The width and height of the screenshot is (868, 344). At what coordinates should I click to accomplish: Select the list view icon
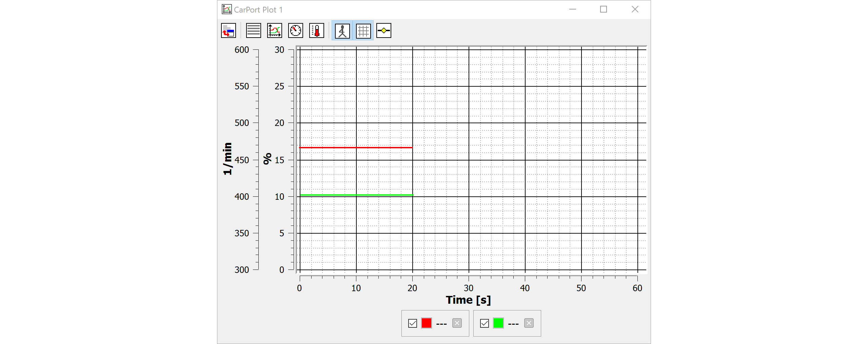click(253, 30)
